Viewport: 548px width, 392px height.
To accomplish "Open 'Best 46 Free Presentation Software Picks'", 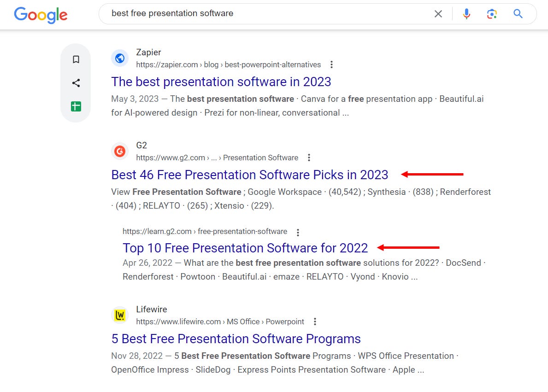I will coord(249,175).
